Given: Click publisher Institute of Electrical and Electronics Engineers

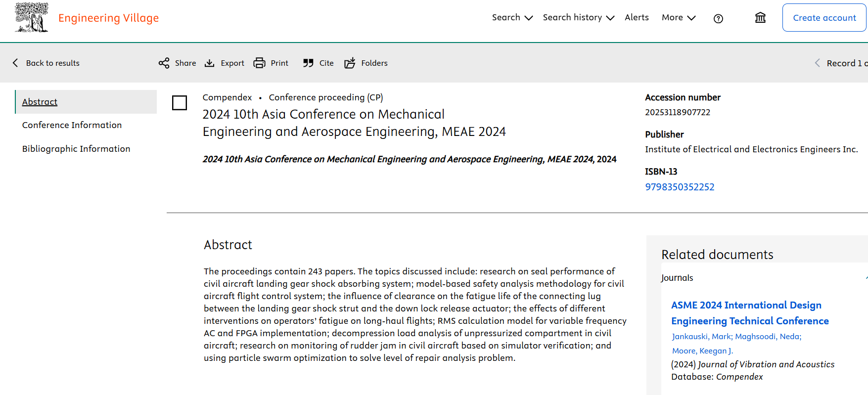Looking at the screenshot, I should (x=751, y=149).
